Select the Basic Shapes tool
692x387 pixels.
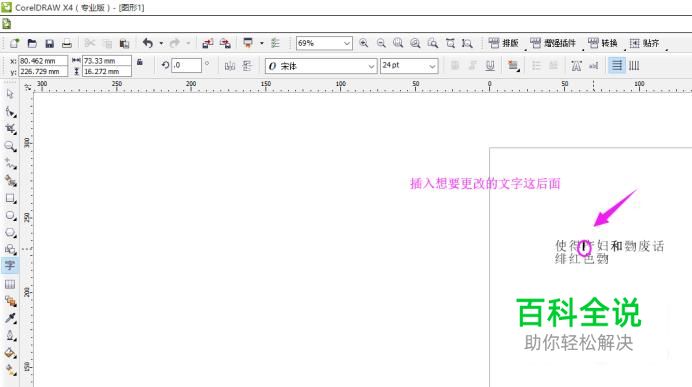click(x=10, y=249)
